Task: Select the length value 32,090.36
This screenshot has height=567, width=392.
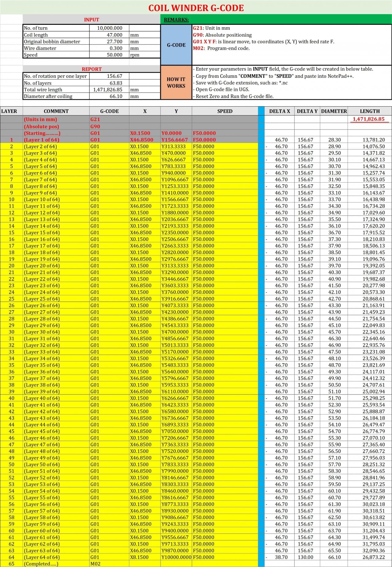Action: pos(370,550)
